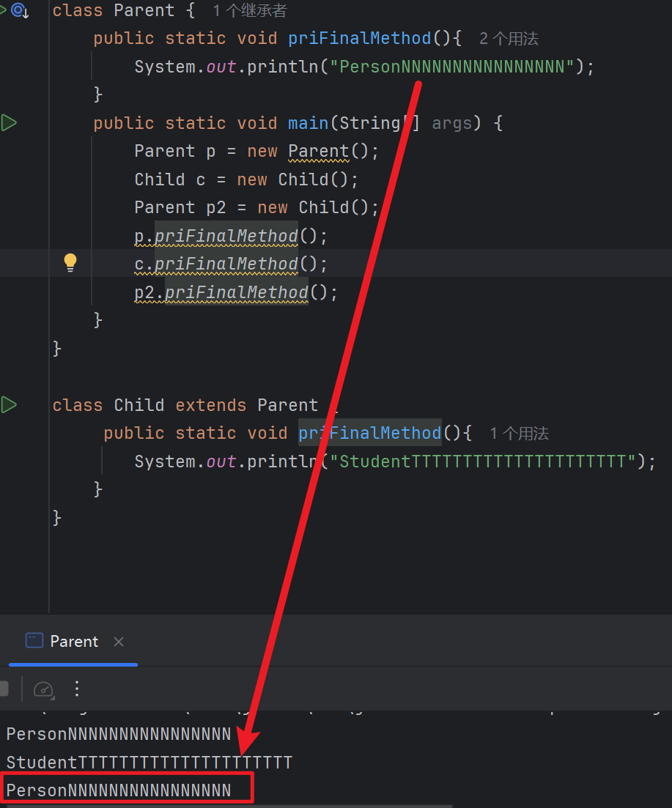Switch to the Parent run tab
Screen dimensions: 672x808
(73, 642)
